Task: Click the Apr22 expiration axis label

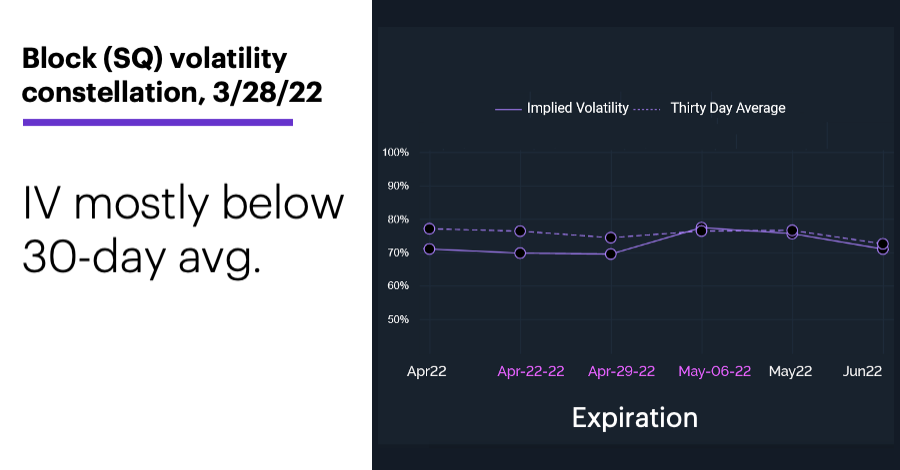Action: 426,371
